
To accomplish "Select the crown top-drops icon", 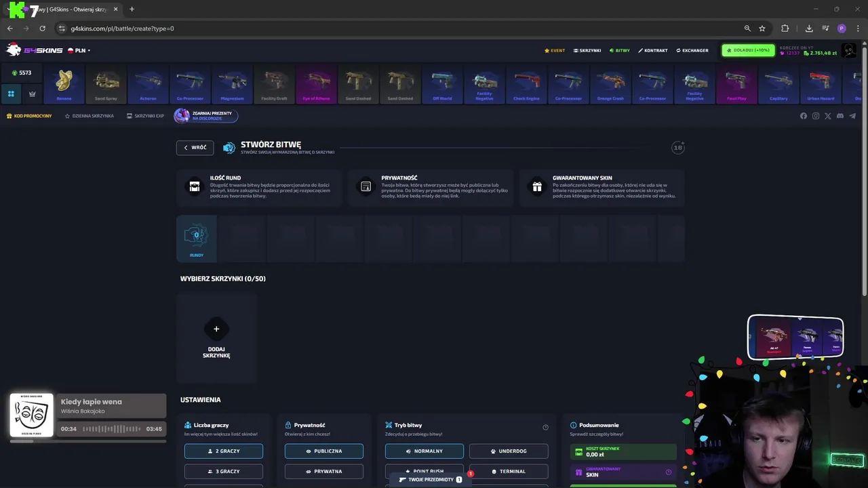I will click(32, 94).
